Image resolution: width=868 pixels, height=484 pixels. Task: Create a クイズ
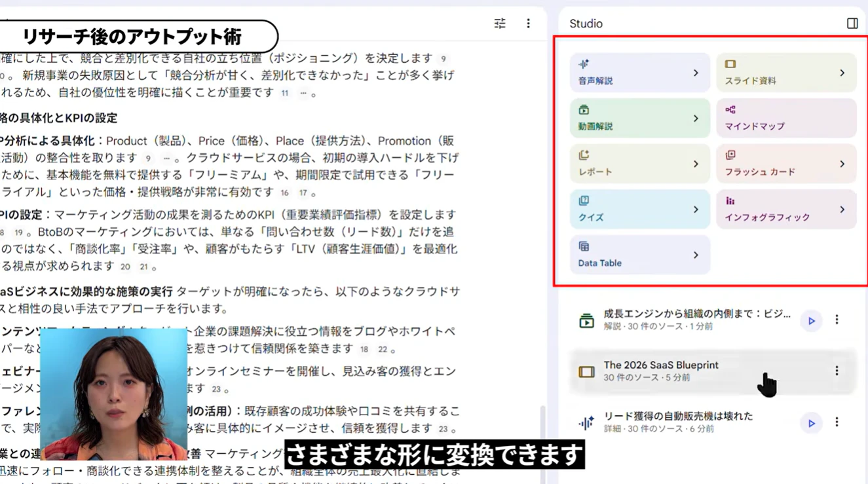coord(640,210)
